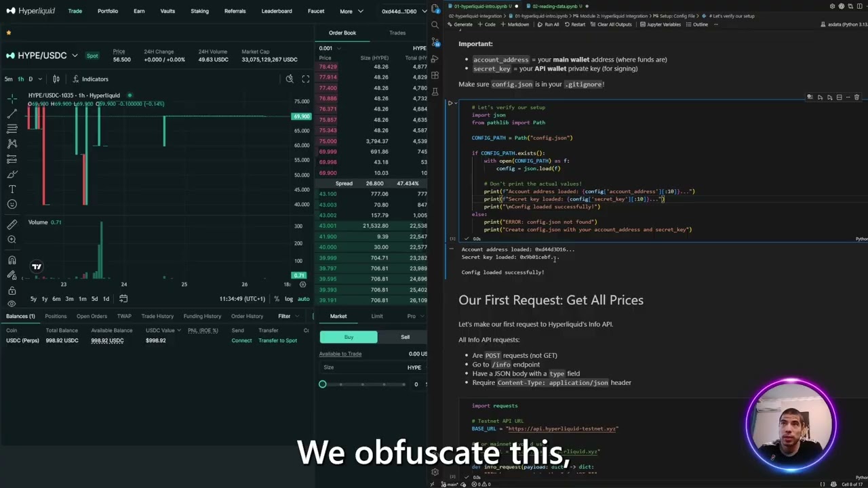This screenshot has width=868, height=488.
Task: Select the crosshair cursor tool in chart
Action: click(x=12, y=99)
